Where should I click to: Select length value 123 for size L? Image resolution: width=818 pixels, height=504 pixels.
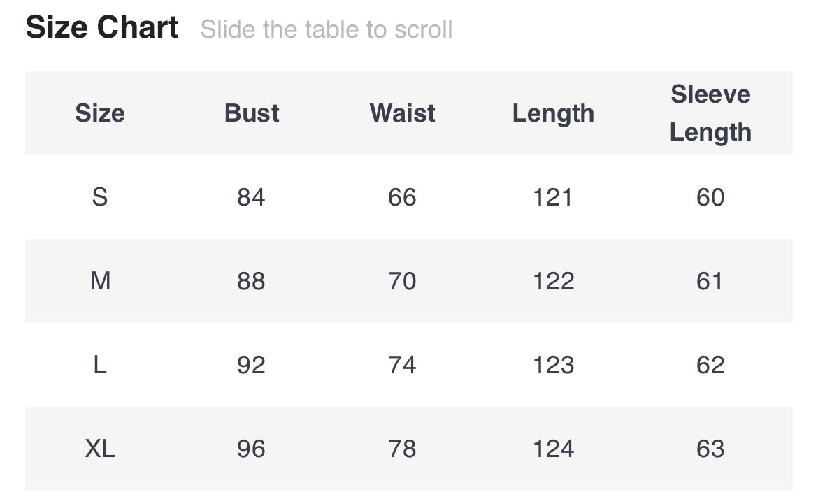click(x=553, y=365)
